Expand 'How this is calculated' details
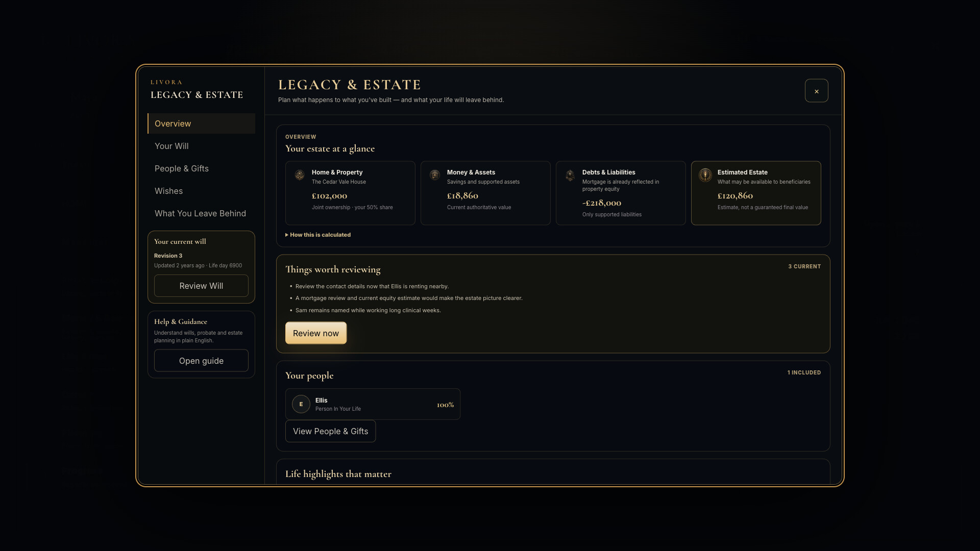 tap(318, 235)
